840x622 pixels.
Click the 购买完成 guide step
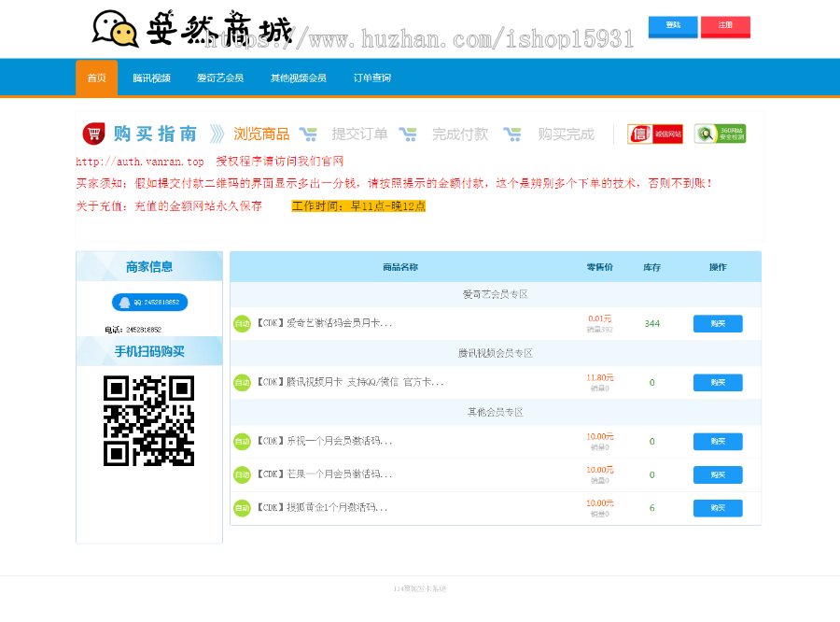click(567, 134)
